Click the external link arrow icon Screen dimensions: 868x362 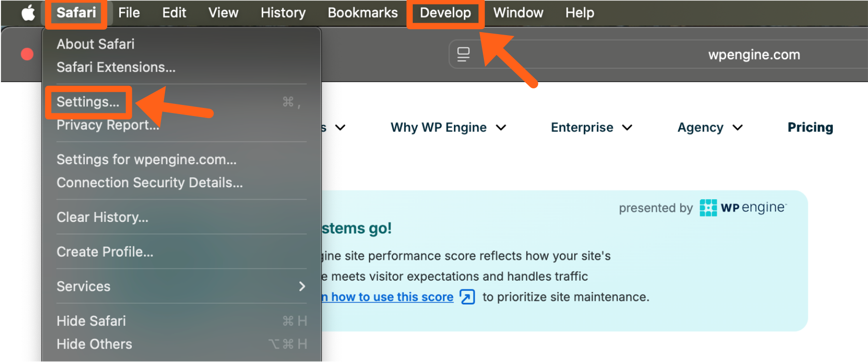tap(467, 297)
